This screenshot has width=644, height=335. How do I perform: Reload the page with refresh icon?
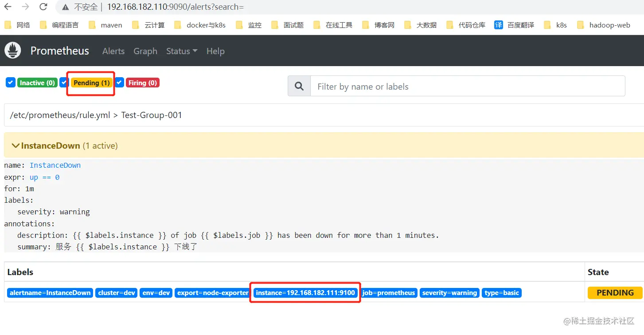coord(43,7)
